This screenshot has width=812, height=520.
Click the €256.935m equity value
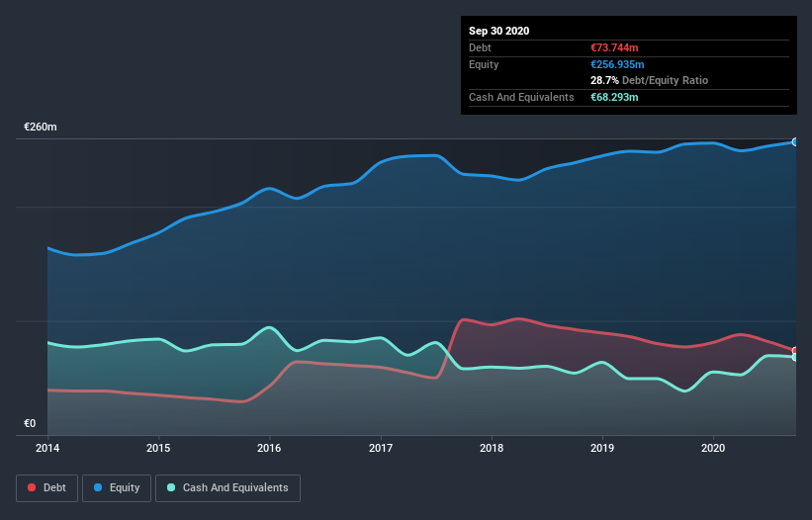[x=617, y=64]
